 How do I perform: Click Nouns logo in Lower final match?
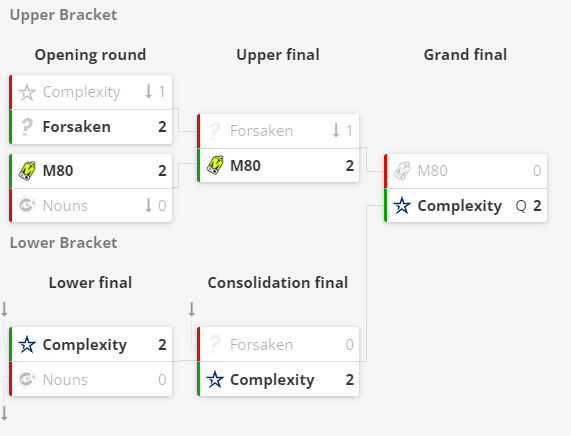click(27, 380)
